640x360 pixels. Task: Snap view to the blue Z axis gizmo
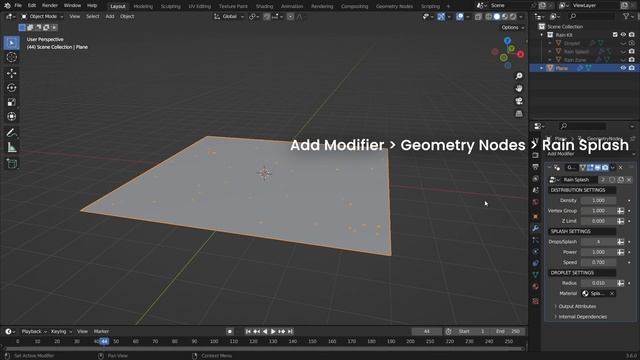tap(507, 40)
